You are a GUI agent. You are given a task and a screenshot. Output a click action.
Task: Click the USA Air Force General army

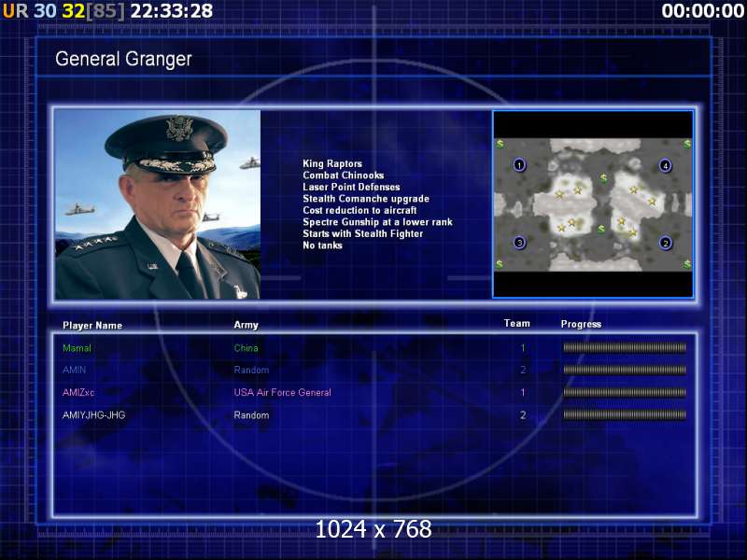click(x=282, y=392)
